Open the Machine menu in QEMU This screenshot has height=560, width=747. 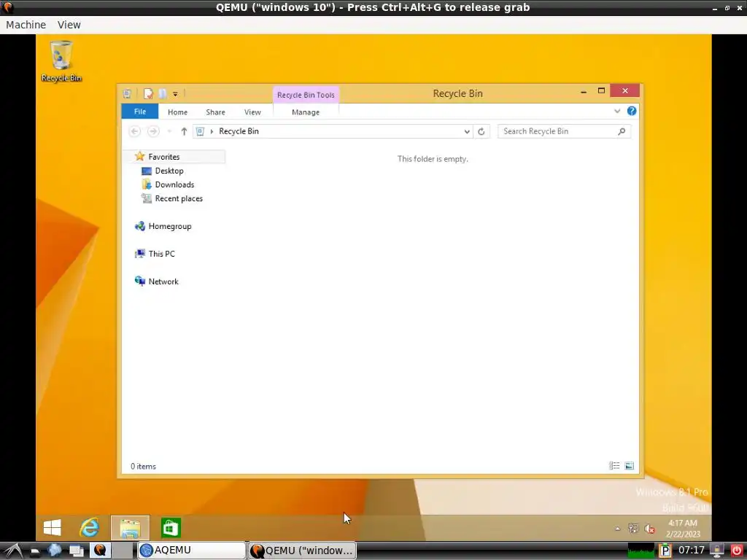pyautogui.click(x=26, y=25)
